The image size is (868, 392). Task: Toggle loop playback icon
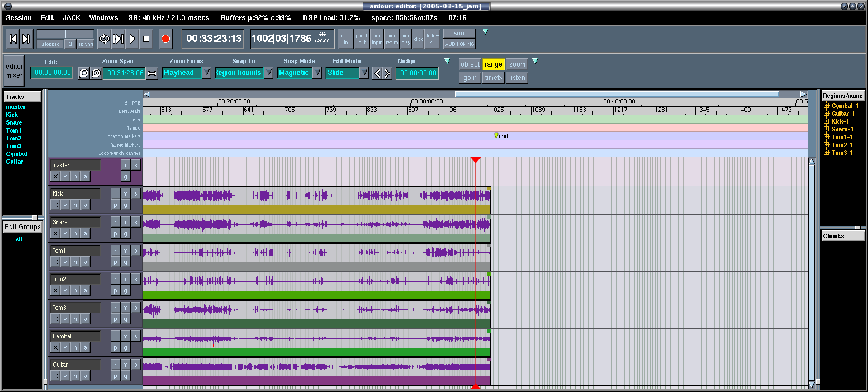104,39
